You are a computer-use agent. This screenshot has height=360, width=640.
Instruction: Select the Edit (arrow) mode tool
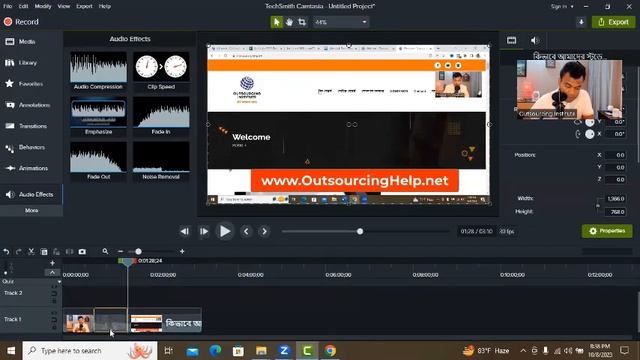coord(276,22)
